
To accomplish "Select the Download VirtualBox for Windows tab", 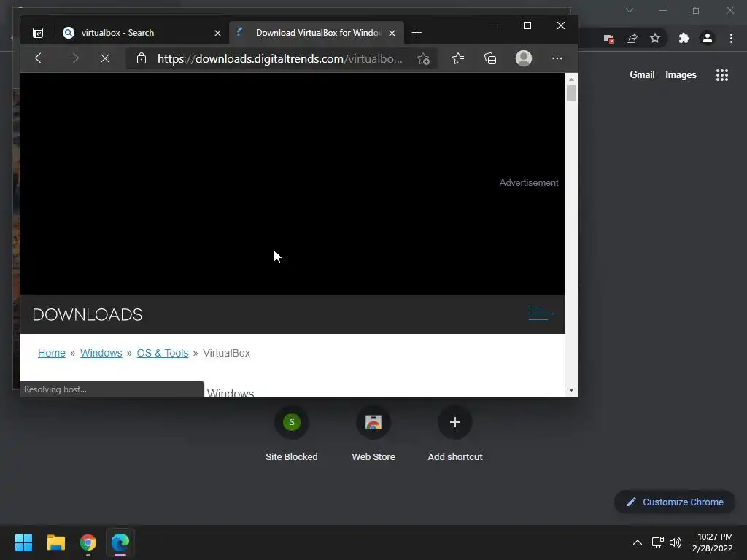I will (x=317, y=33).
